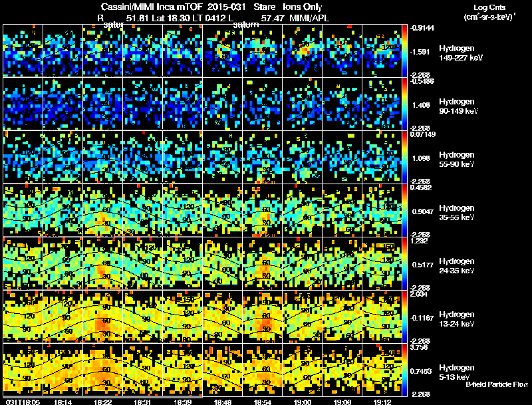Click the 'Log Cnts' colorbar heading
532x405 pixels.
(489, 7)
